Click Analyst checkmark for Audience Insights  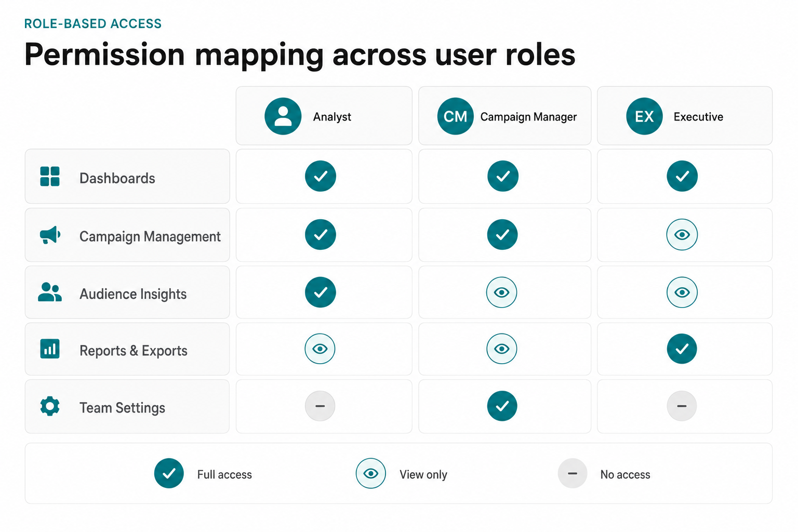pos(321,292)
